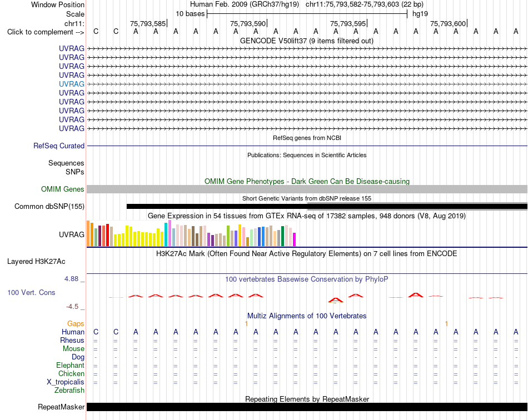The height and width of the screenshot is (420, 528).
Task: Click the 4.88 PhyloP upper scale value
Action: coord(71,279)
